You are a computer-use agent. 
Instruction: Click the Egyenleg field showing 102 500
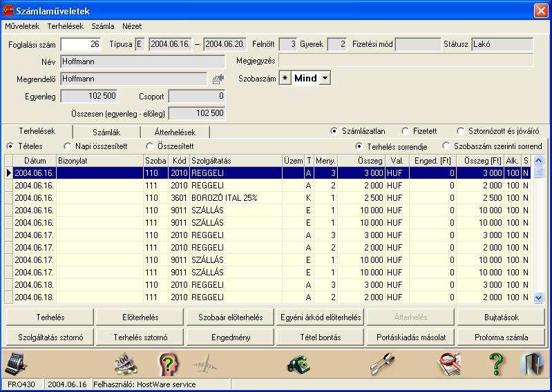pos(89,96)
